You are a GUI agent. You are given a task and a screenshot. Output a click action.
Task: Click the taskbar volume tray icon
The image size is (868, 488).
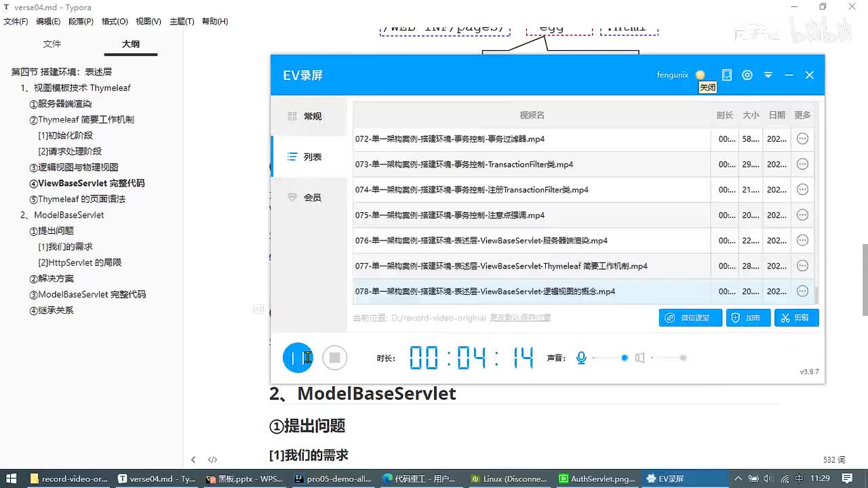(x=770, y=479)
